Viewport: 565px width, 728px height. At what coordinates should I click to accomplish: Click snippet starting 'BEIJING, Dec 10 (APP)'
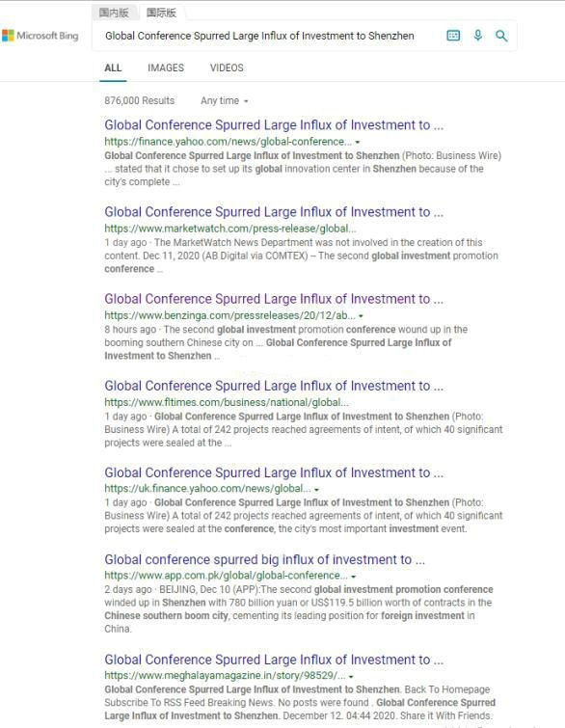299,609
